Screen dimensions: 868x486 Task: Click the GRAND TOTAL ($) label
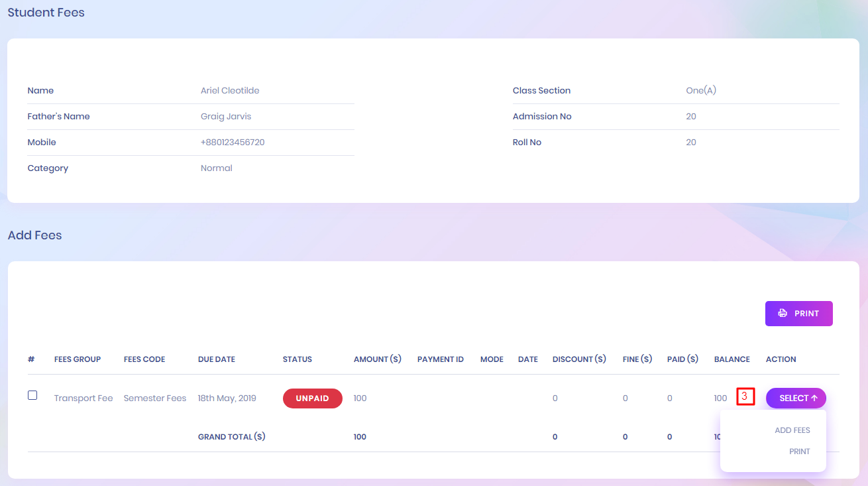click(231, 437)
